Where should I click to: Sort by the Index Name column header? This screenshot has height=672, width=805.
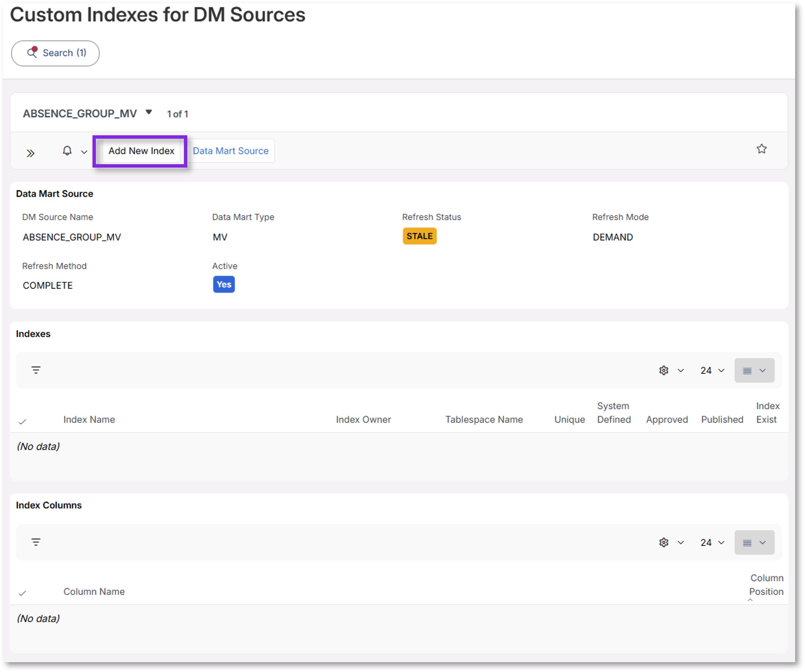89,419
